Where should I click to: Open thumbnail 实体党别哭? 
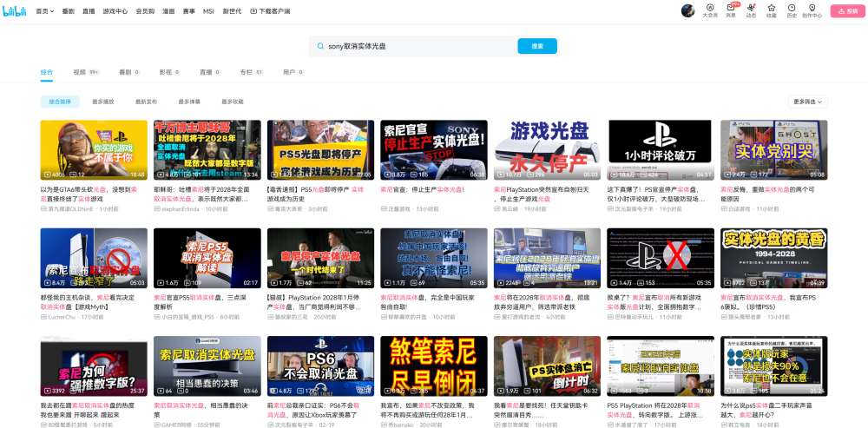pyautogui.click(x=774, y=150)
